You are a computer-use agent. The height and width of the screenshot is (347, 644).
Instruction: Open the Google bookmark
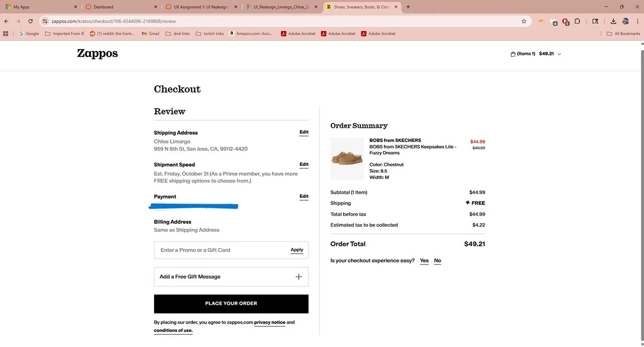coord(29,33)
